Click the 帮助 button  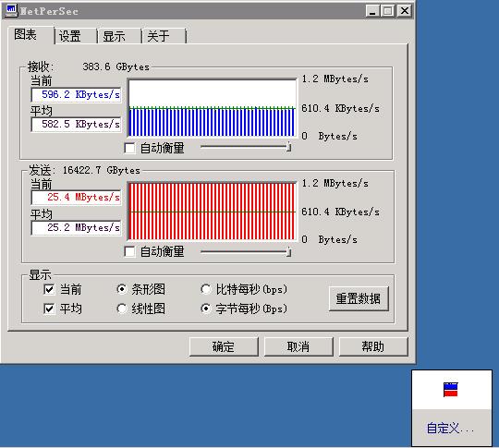click(x=373, y=346)
